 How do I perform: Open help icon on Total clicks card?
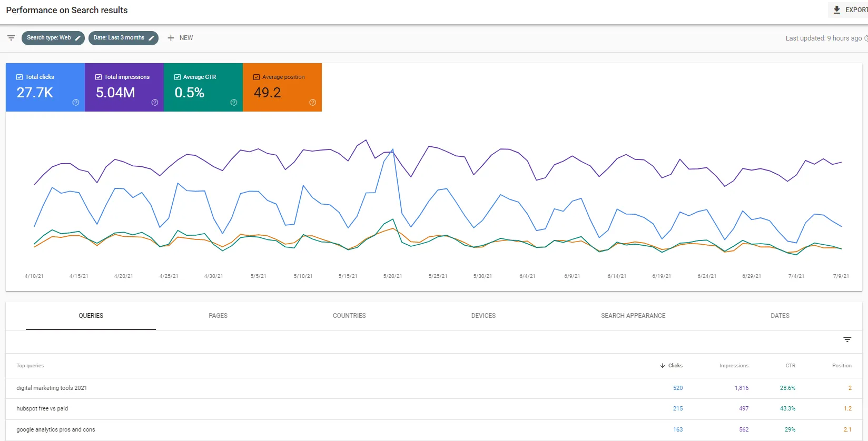pyautogui.click(x=76, y=103)
